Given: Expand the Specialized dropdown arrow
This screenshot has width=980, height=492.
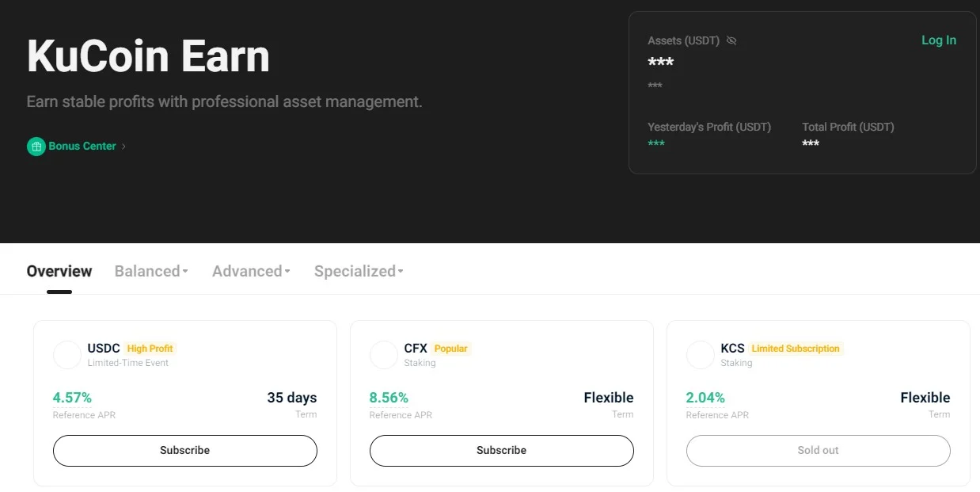Looking at the screenshot, I should pos(401,272).
